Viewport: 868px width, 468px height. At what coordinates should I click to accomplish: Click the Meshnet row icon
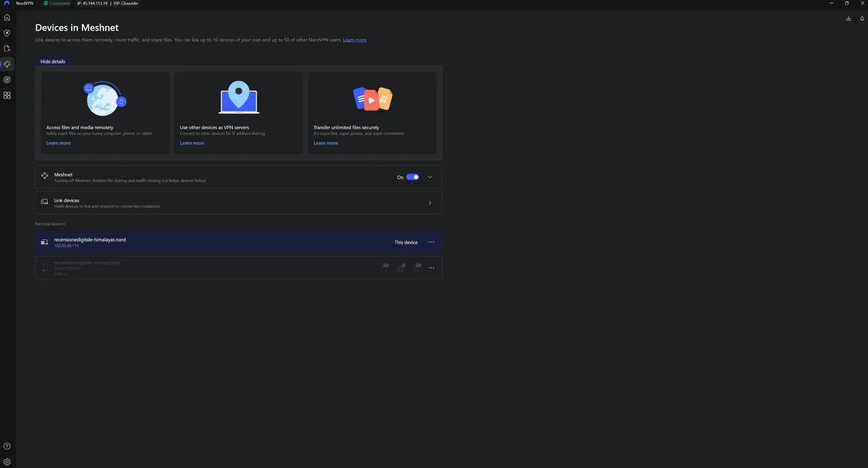click(45, 176)
